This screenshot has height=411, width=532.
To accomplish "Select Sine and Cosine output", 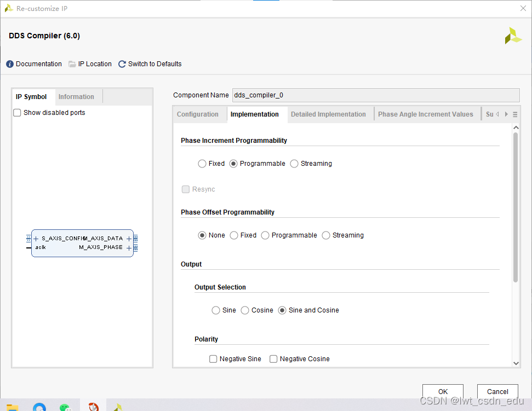I will pos(282,310).
